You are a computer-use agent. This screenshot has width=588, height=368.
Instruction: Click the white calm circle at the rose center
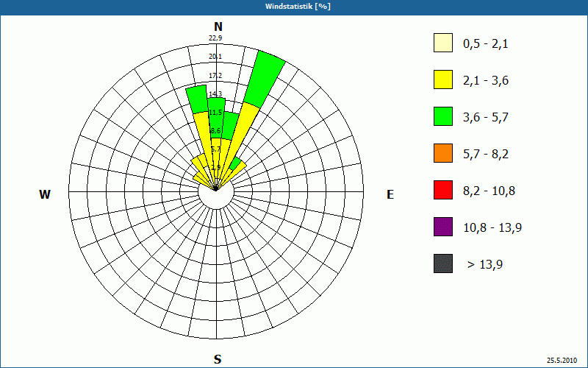[x=216, y=191]
